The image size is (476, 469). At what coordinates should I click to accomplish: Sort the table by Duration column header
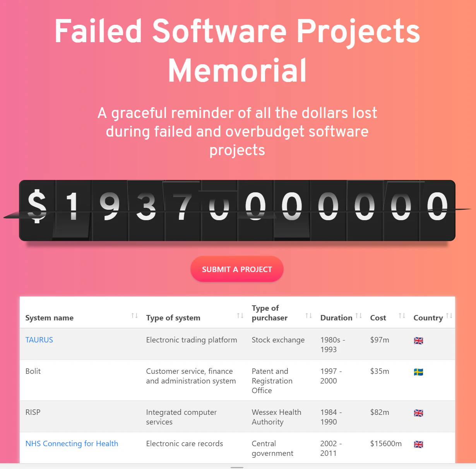(336, 318)
